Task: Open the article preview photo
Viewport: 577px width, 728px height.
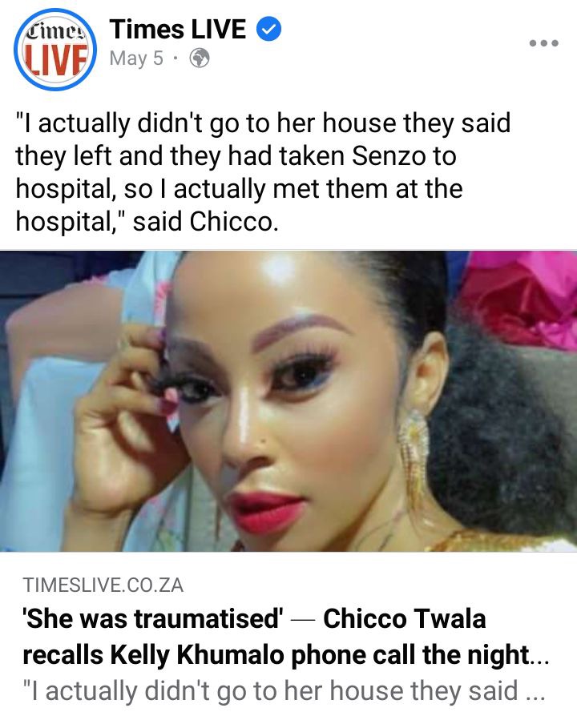Action: 288,401
